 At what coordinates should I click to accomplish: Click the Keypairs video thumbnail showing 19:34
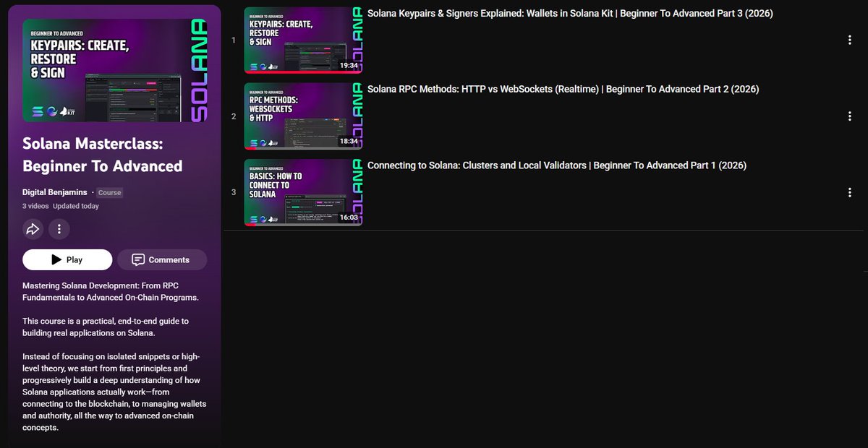[x=303, y=40]
